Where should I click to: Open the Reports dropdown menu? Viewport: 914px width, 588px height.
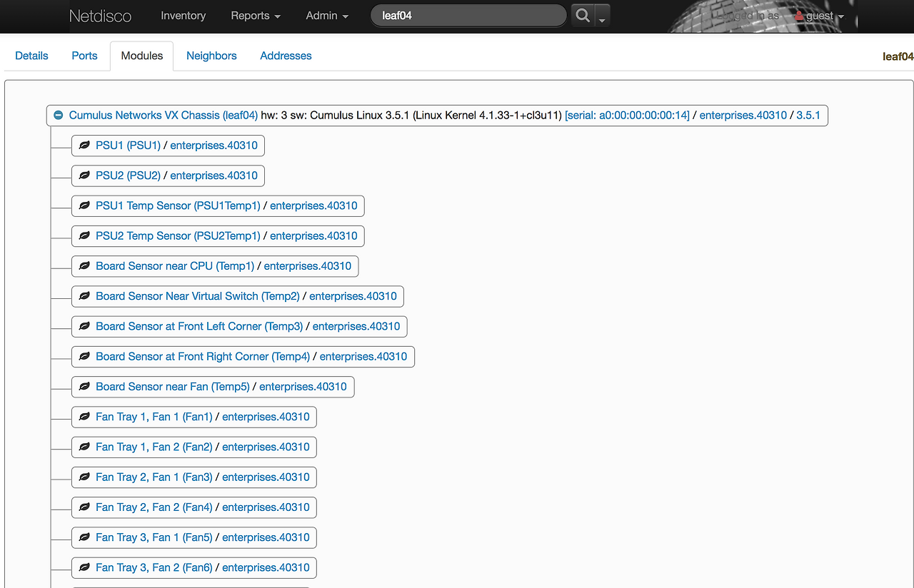click(256, 16)
